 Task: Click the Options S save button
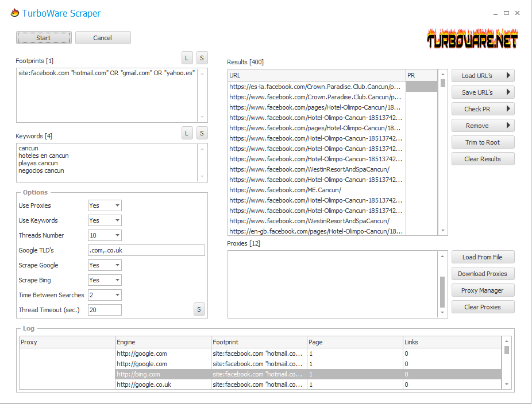(x=199, y=310)
